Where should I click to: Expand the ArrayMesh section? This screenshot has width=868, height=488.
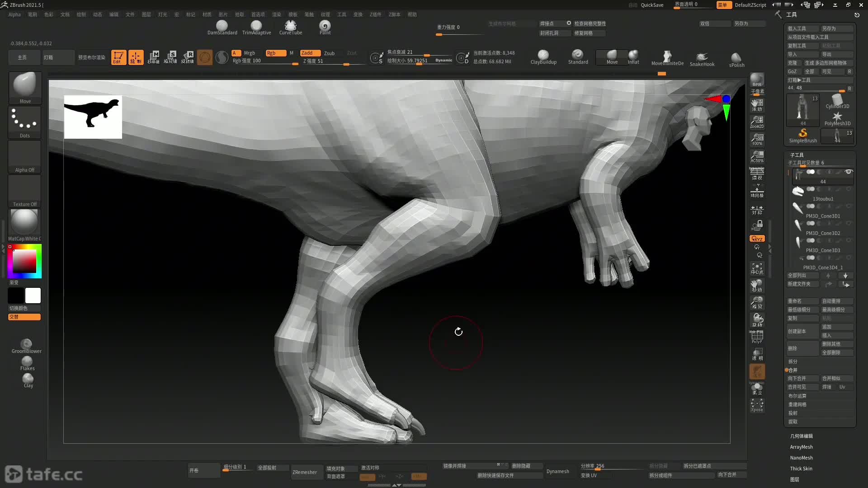(x=801, y=447)
